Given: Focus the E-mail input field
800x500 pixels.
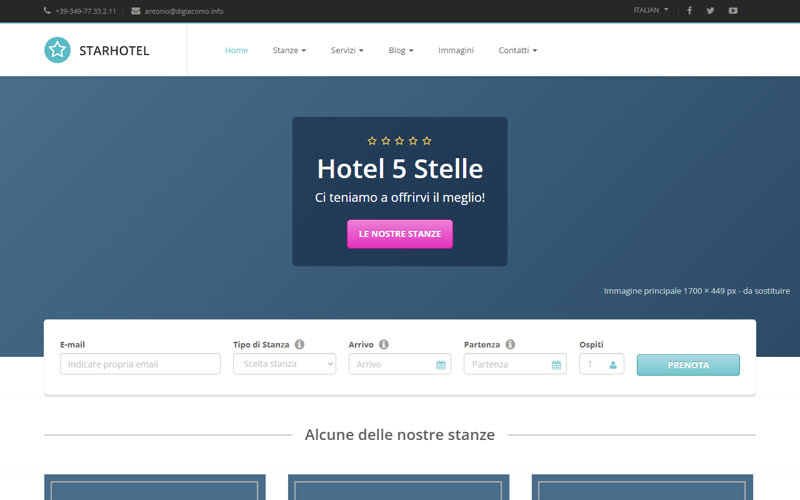Looking at the screenshot, I should pos(140,364).
